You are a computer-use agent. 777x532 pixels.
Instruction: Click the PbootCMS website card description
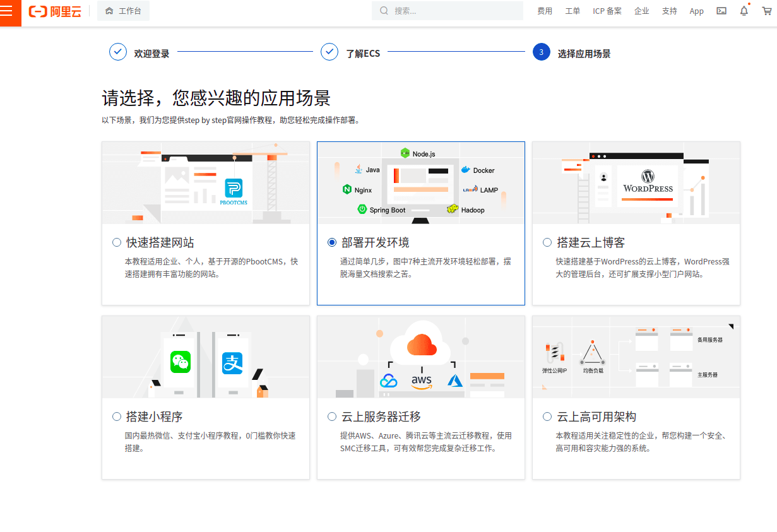point(211,268)
